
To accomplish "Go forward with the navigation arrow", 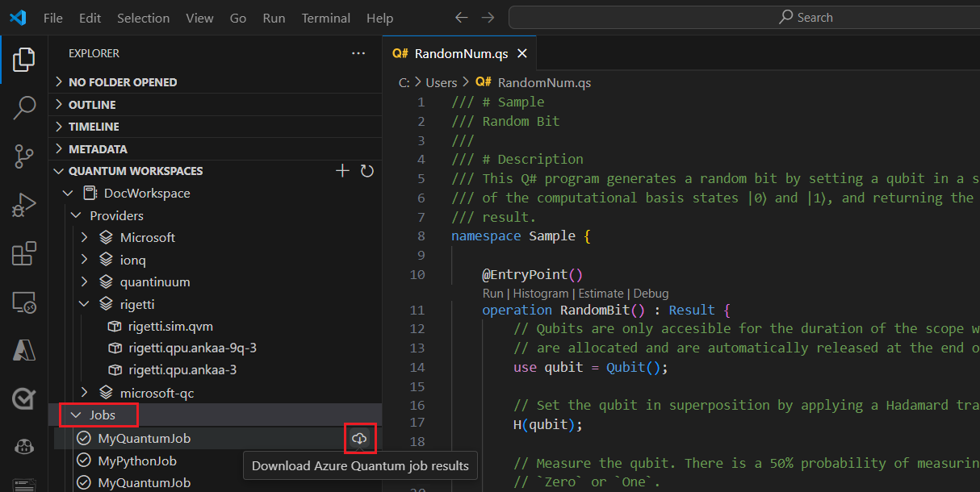I will (x=488, y=18).
